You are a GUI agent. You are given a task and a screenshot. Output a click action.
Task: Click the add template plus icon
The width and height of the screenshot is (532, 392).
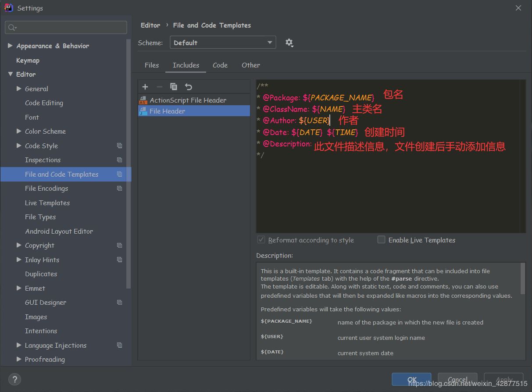pyautogui.click(x=145, y=87)
